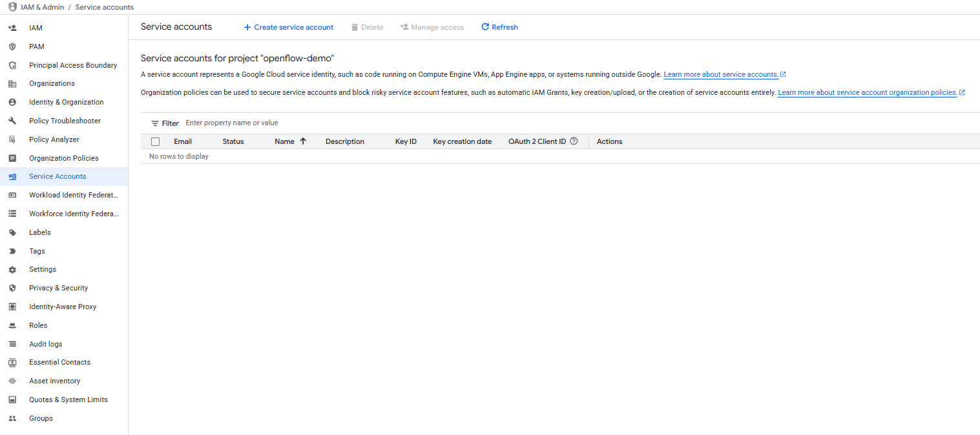Open PAM from the sidebar
This screenshot has height=435, width=980.
(37, 46)
